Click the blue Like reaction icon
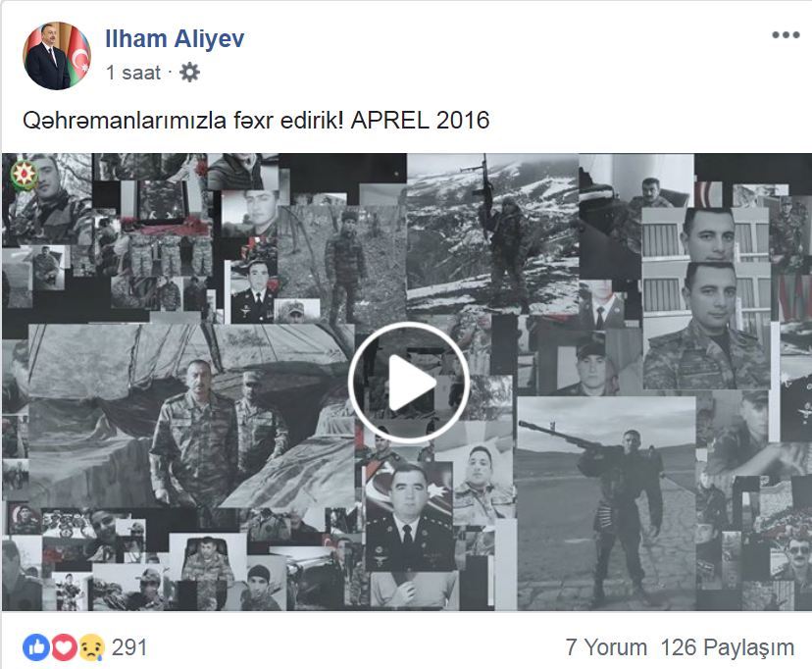Image resolution: width=812 pixels, height=669 pixels. pos(36,647)
